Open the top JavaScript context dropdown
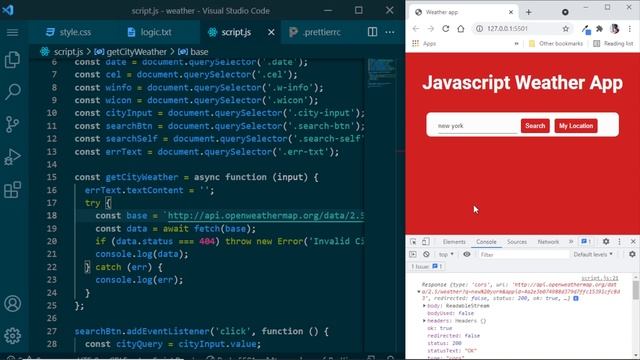This screenshot has width=640, height=360. coord(446,254)
